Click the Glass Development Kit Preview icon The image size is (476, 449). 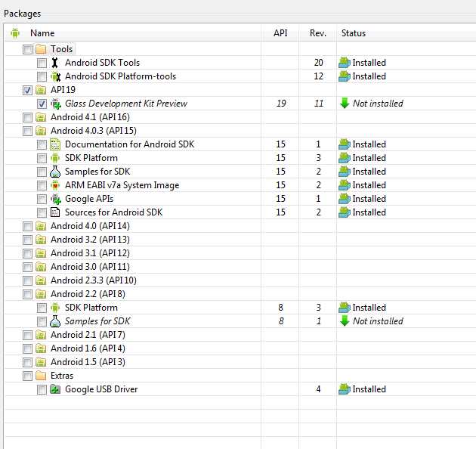[56, 104]
